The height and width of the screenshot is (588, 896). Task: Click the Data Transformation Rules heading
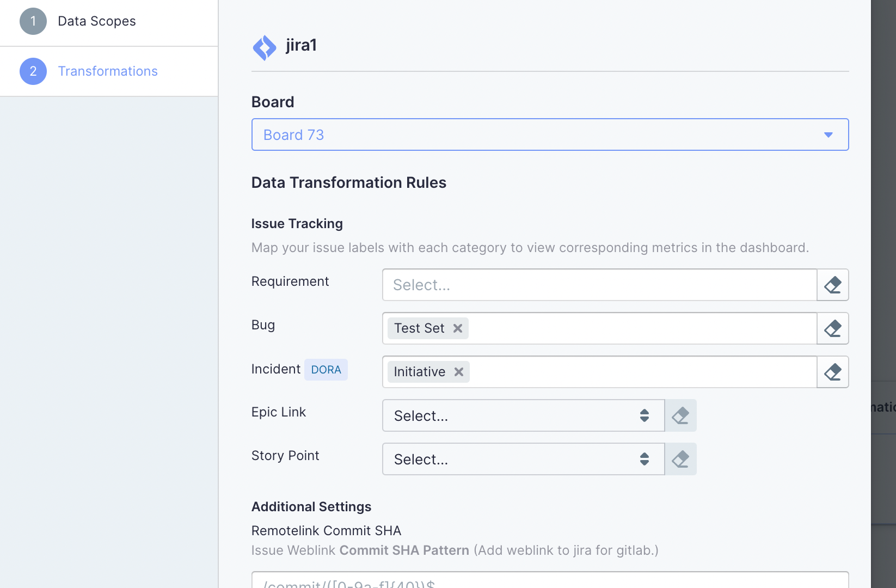pos(349,182)
